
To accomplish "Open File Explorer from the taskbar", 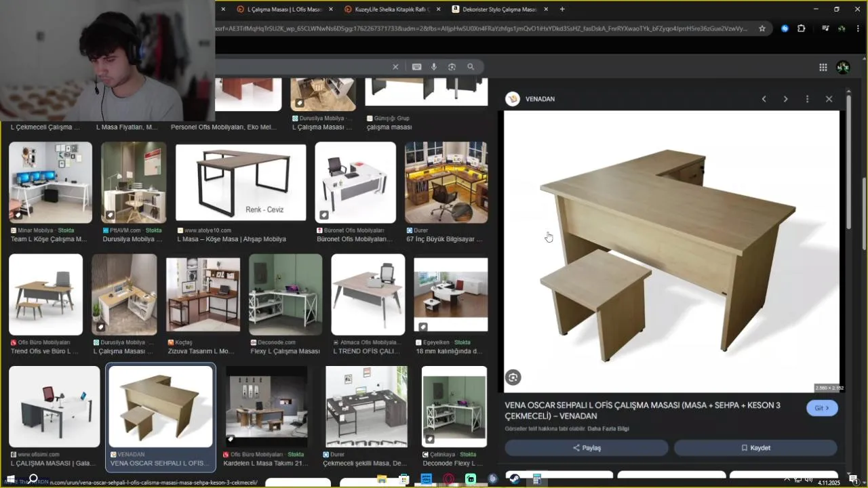I will click(x=382, y=479).
